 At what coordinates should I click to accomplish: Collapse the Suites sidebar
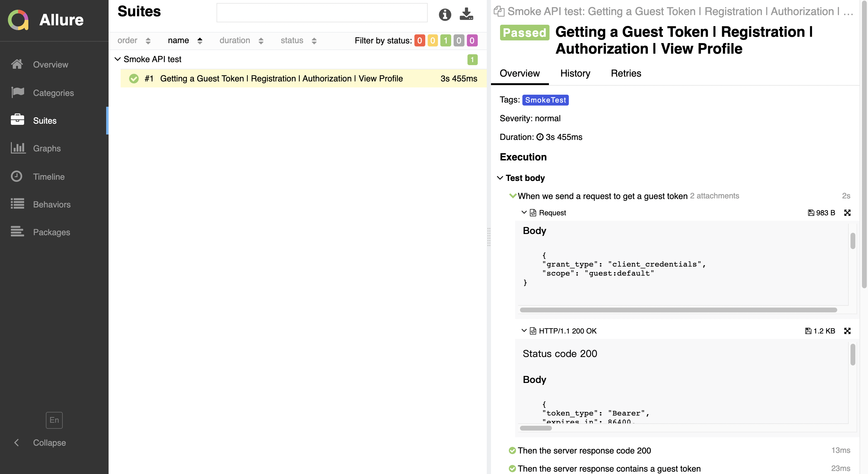[49, 442]
